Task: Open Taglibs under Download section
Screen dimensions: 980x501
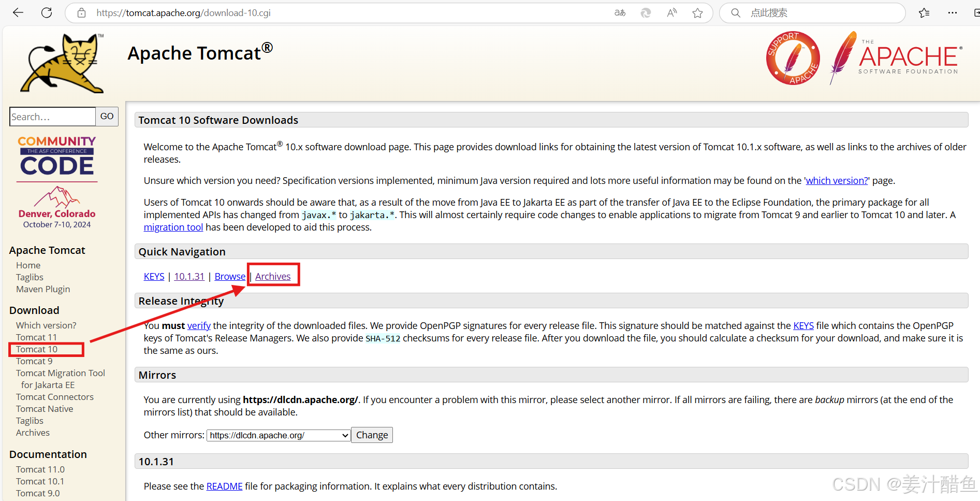Action: pos(30,421)
